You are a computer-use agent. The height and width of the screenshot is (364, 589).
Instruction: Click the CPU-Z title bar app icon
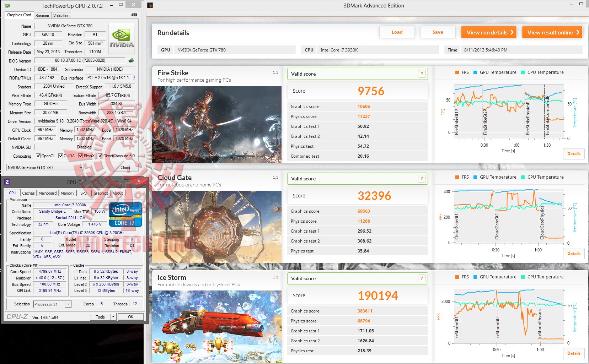[x=7, y=182]
